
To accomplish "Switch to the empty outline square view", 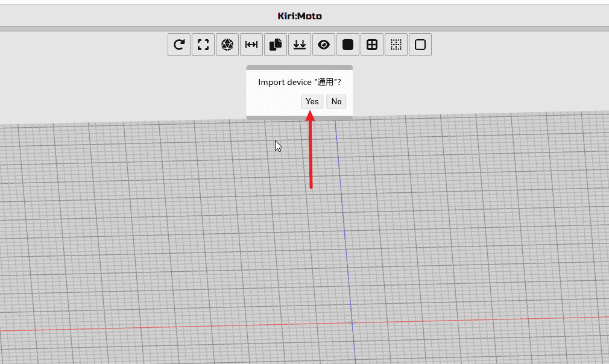I will coord(420,45).
